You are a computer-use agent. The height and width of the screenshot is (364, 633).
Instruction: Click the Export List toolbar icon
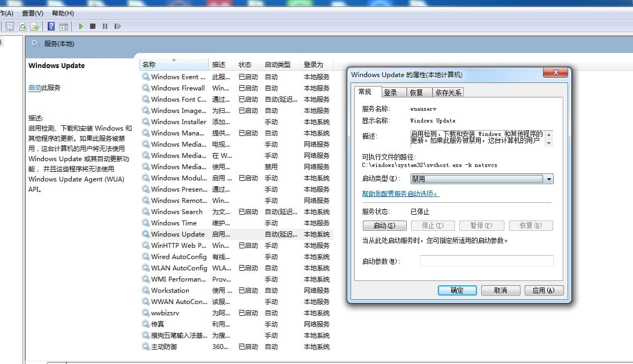coord(35,27)
